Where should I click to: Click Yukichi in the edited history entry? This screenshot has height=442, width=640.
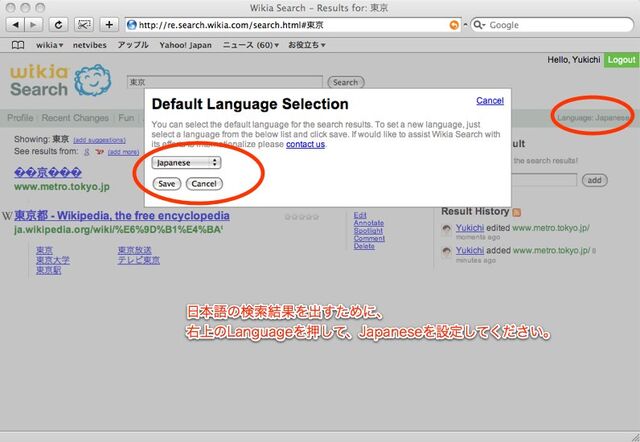click(470, 228)
